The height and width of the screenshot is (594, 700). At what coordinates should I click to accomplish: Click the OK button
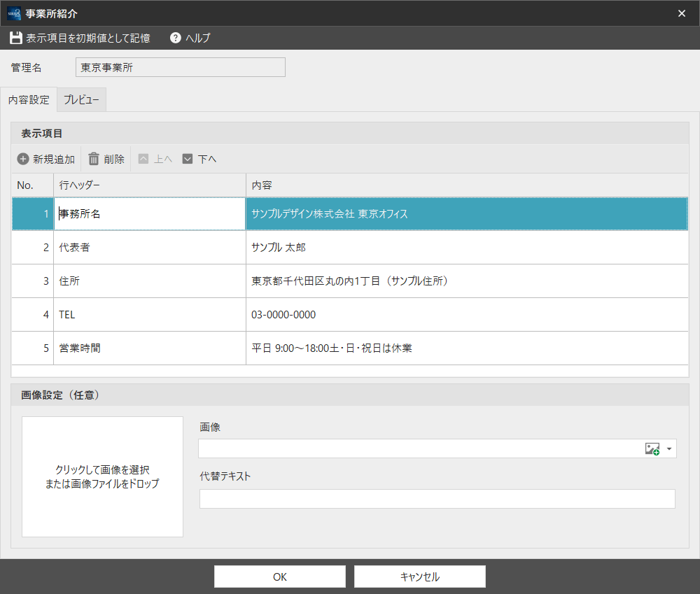point(280,577)
